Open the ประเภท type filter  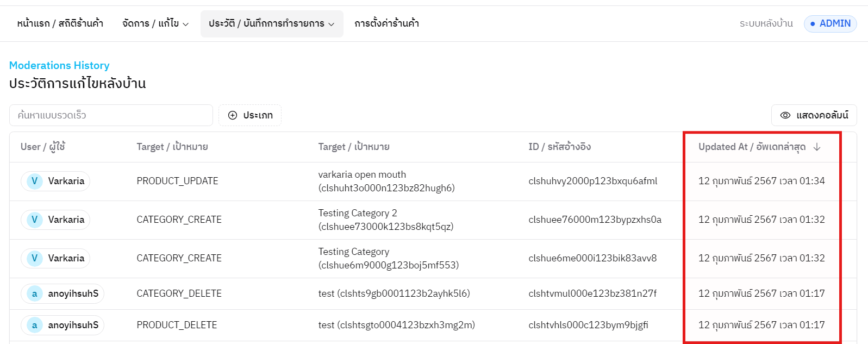coord(250,115)
